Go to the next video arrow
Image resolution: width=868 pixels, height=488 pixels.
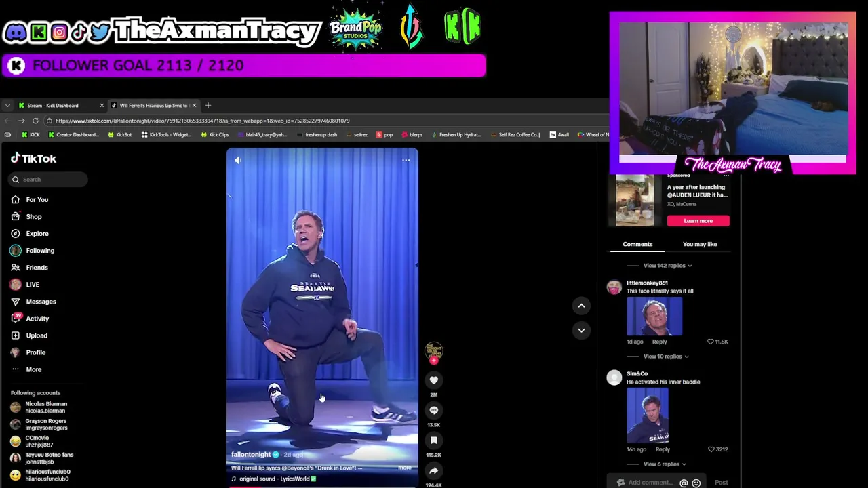[581, 330]
